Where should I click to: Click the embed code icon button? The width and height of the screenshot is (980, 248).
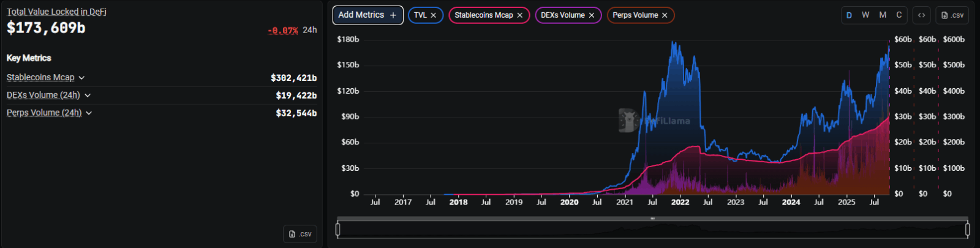(921, 15)
